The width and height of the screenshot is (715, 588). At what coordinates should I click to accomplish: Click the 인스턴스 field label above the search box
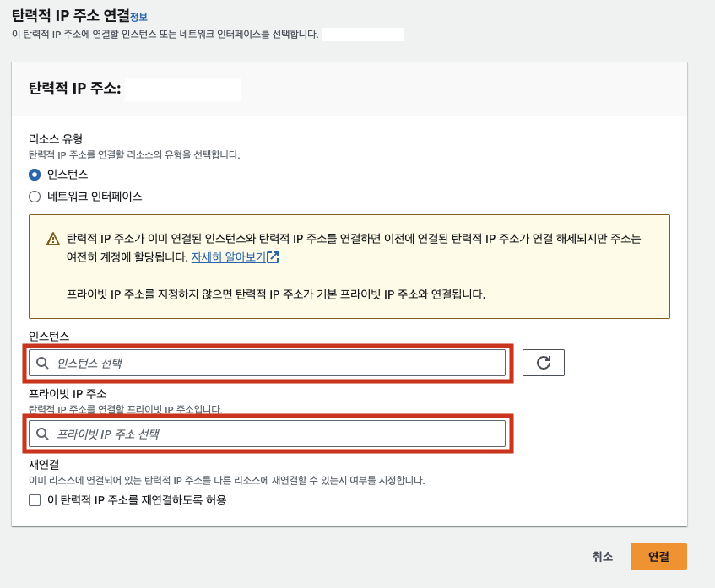point(49,337)
